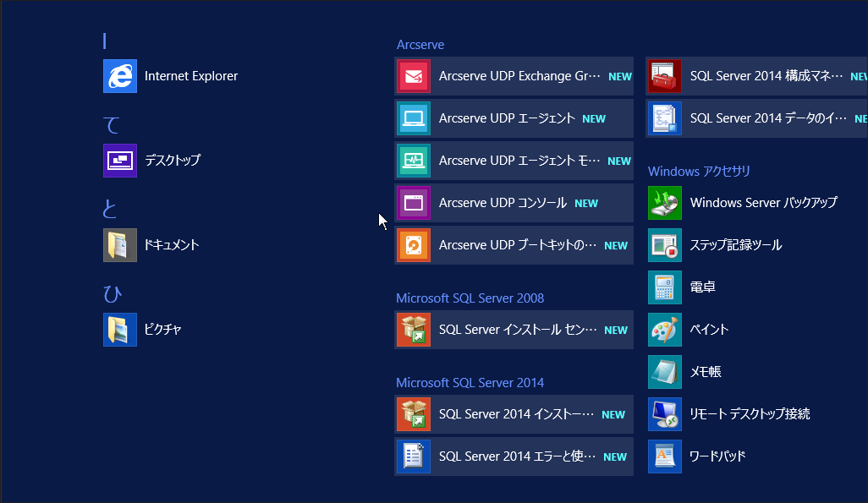Click the ステップ記録ツール label
The height and width of the screenshot is (503, 868).
[736, 245]
